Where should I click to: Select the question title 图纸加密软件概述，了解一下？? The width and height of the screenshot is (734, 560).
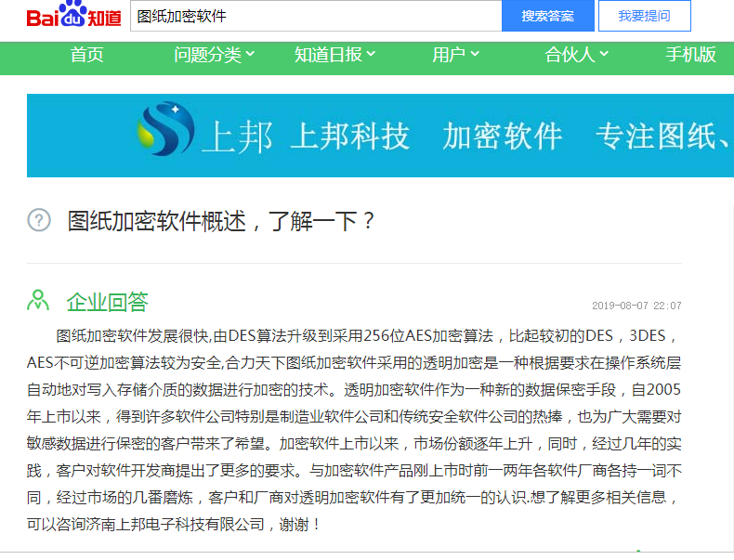(x=221, y=220)
